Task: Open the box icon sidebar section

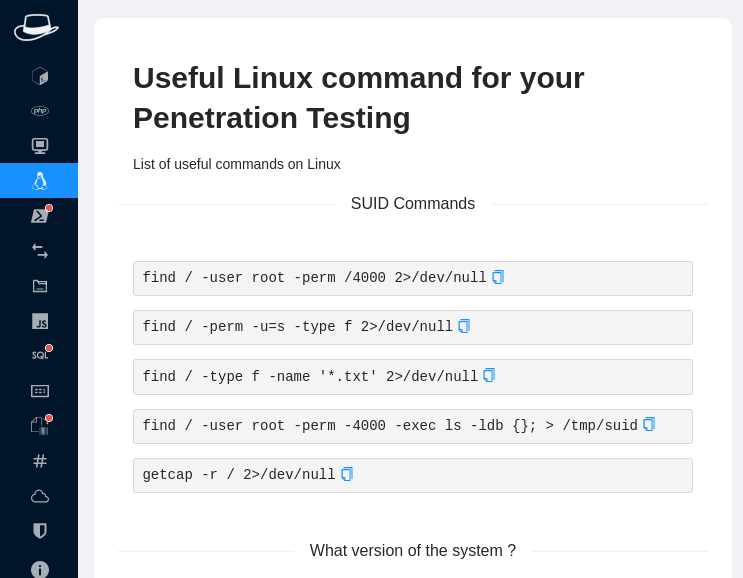Action: [40, 76]
